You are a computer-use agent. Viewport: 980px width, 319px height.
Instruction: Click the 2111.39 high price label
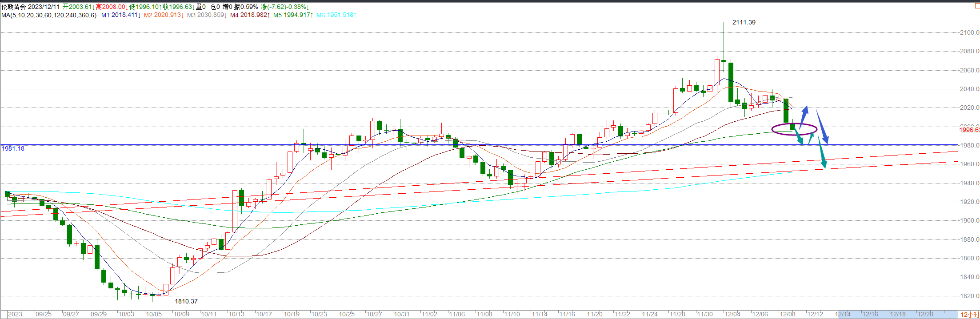(744, 22)
